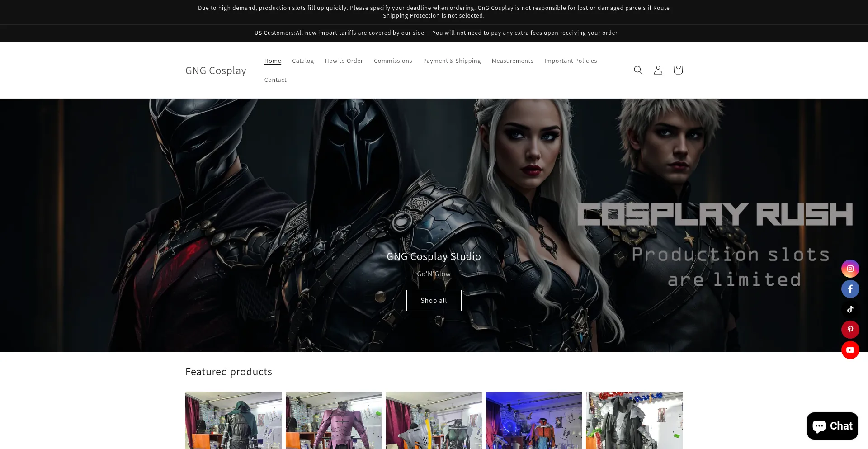Visit the Instagram social icon

(850, 269)
